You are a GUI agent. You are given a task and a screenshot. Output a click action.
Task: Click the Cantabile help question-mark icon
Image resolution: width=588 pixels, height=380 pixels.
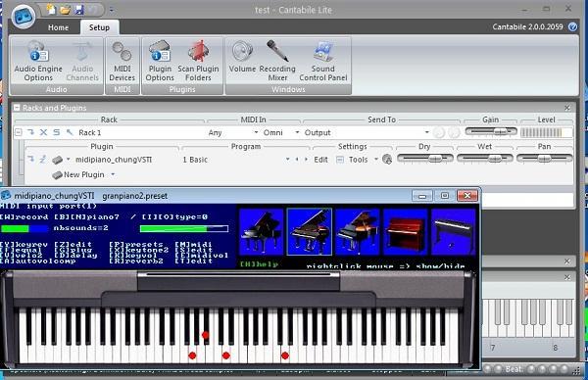[x=572, y=26]
